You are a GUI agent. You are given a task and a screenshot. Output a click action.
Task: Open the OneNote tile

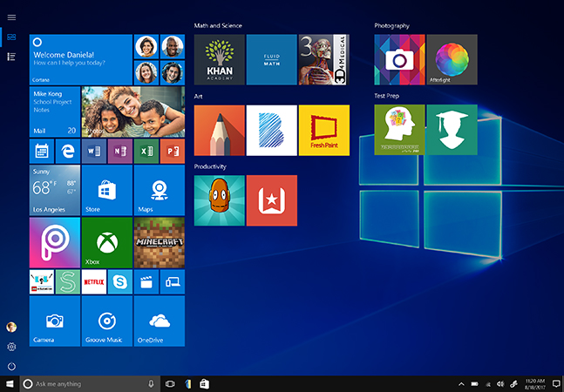pos(120,152)
